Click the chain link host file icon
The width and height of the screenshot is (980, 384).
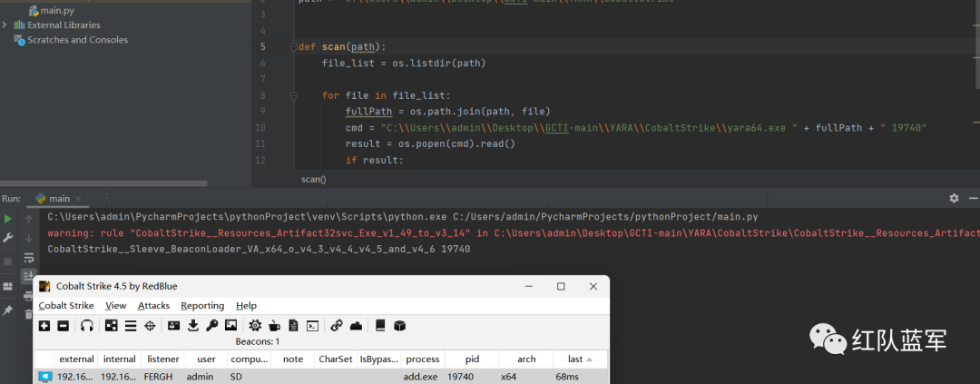click(x=337, y=325)
